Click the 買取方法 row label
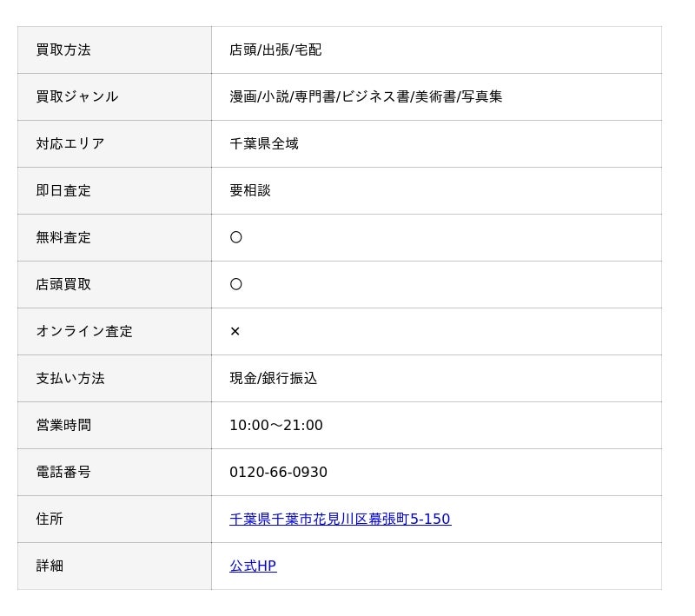 [x=63, y=50]
